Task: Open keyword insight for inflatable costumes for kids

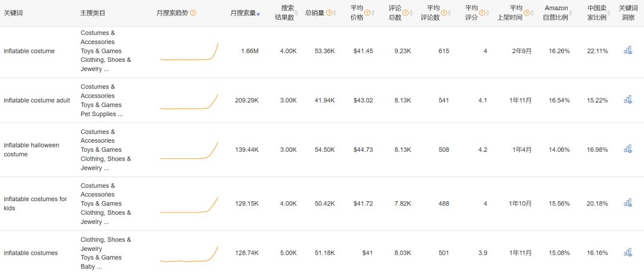Action: click(627, 203)
